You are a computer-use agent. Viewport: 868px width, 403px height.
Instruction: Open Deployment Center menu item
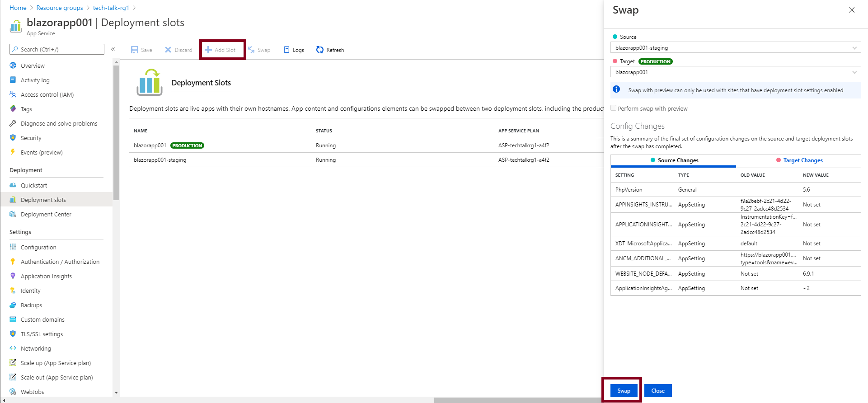click(46, 214)
